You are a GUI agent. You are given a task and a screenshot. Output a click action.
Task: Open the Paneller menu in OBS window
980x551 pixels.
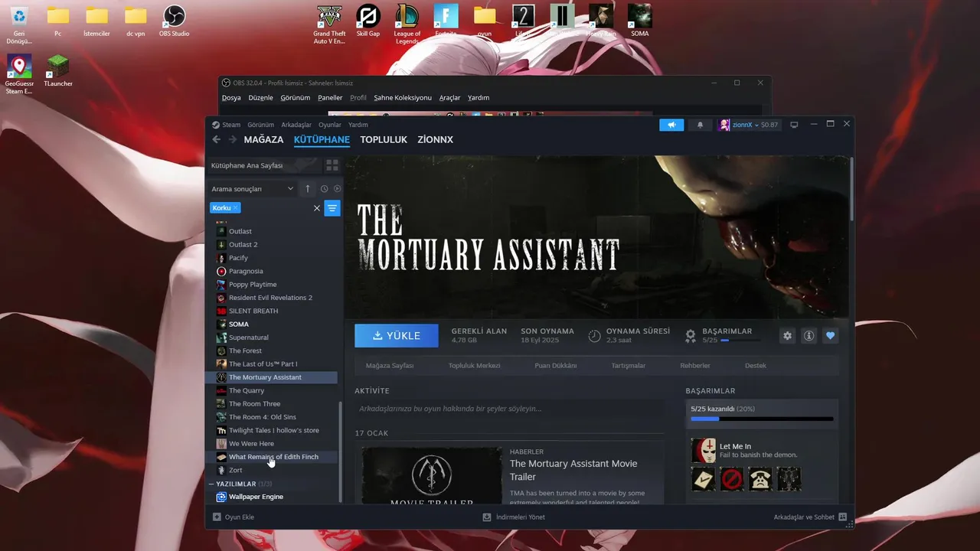click(x=330, y=98)
